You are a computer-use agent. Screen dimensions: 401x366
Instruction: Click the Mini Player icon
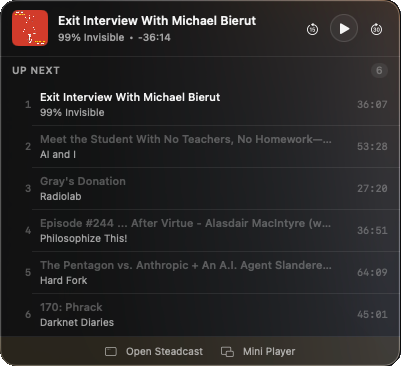[227, 352]
